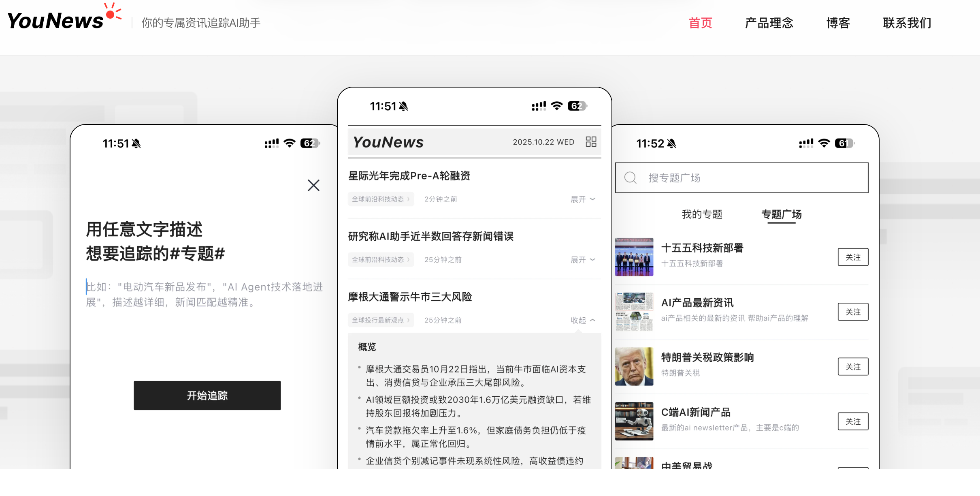
Task: Click the Wi-Fi icon in center phone
Action: 557,106
